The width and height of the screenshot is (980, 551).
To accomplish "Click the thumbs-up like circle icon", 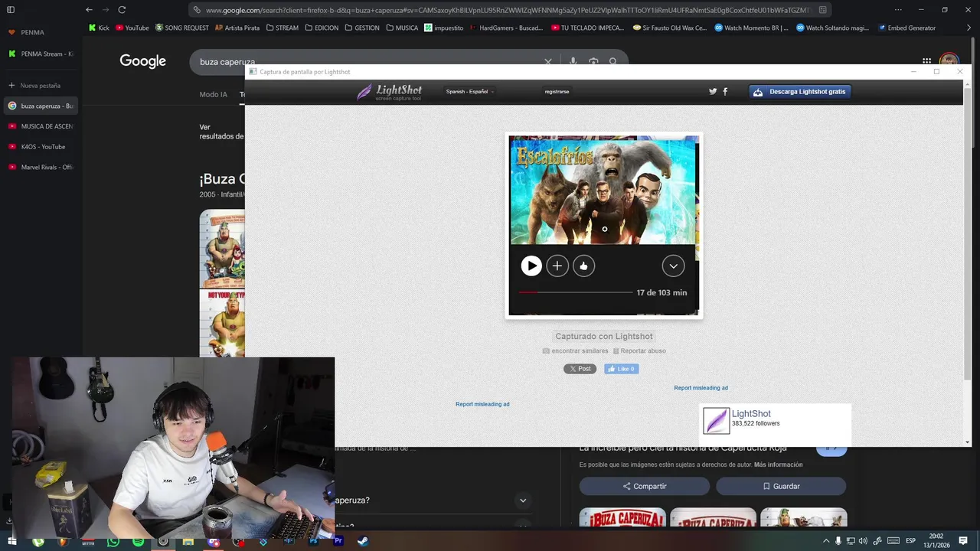I will 583,266.
